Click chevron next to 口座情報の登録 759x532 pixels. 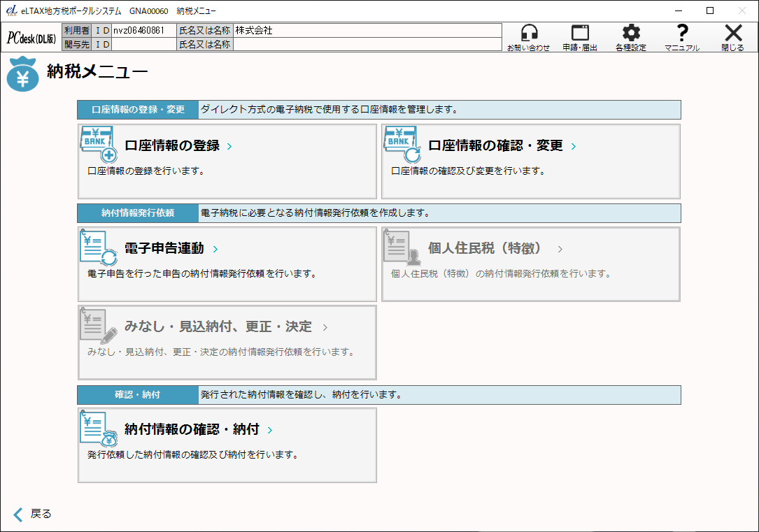229,146
